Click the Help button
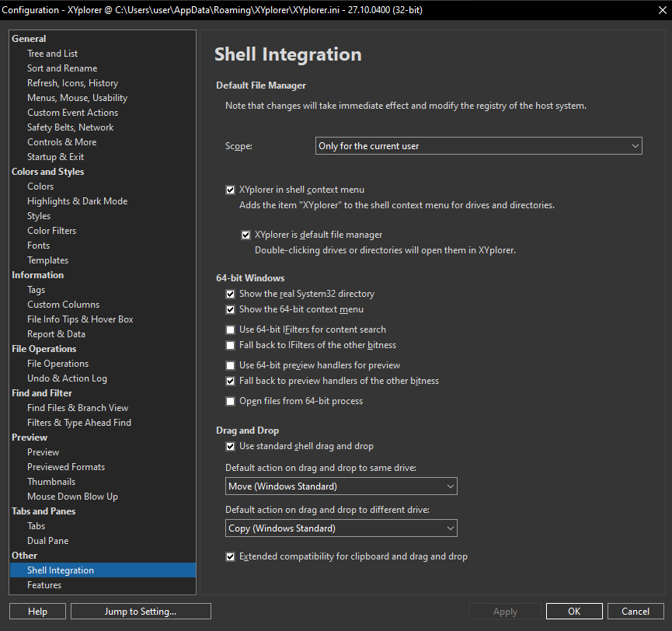672x631 pixels. coord(37,611)
